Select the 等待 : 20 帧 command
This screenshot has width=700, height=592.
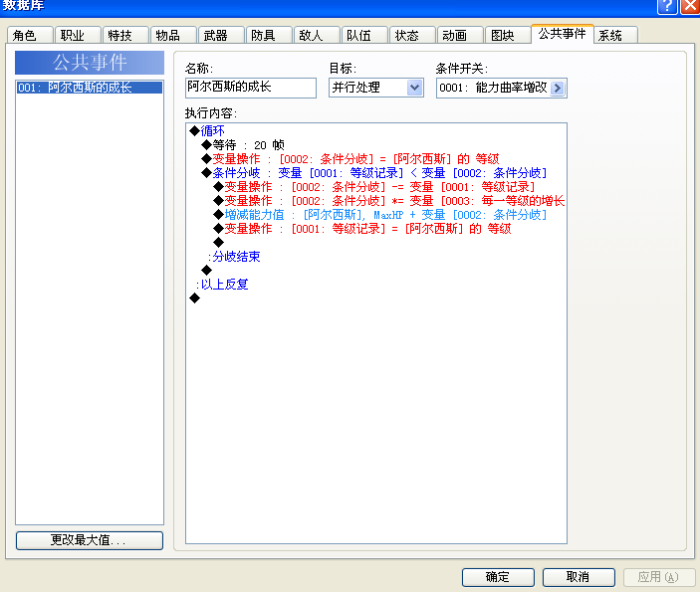[243, 145]
